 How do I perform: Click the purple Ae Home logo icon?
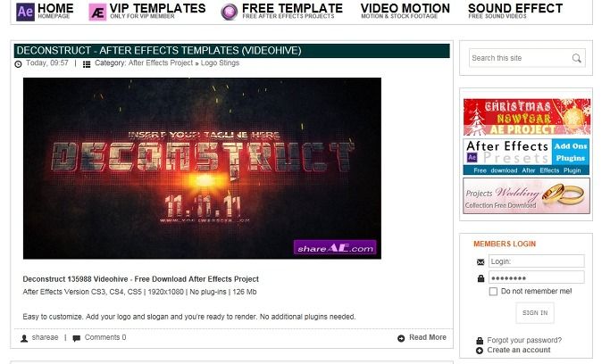[25, 12]
